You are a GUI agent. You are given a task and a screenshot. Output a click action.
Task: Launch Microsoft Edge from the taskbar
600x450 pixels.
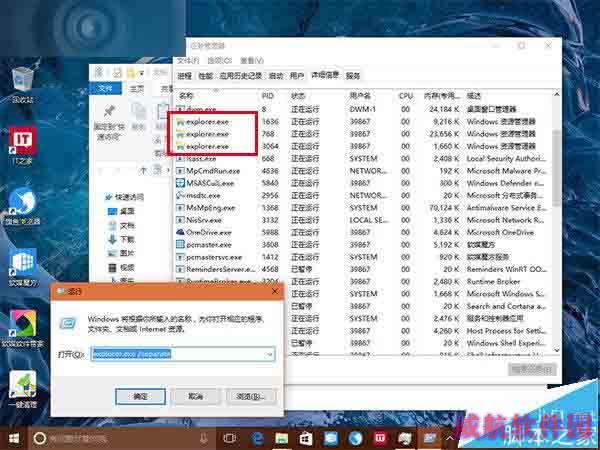[257, 438]
